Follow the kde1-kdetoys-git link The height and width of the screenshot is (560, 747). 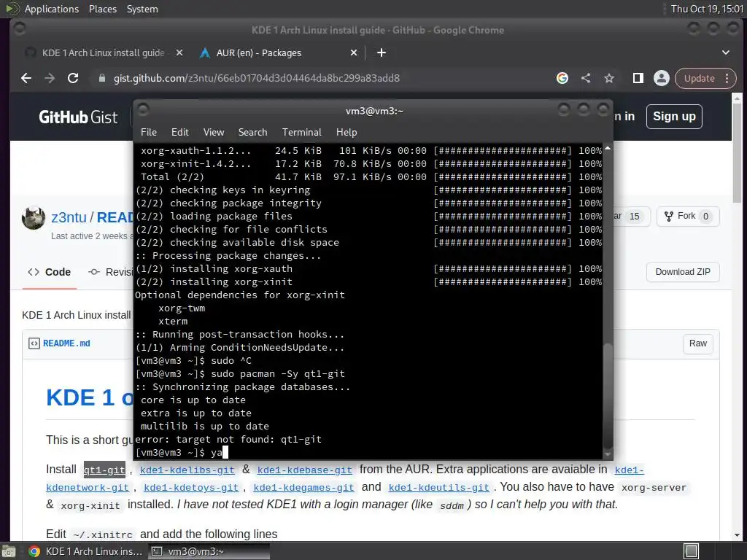pos(191,488)
